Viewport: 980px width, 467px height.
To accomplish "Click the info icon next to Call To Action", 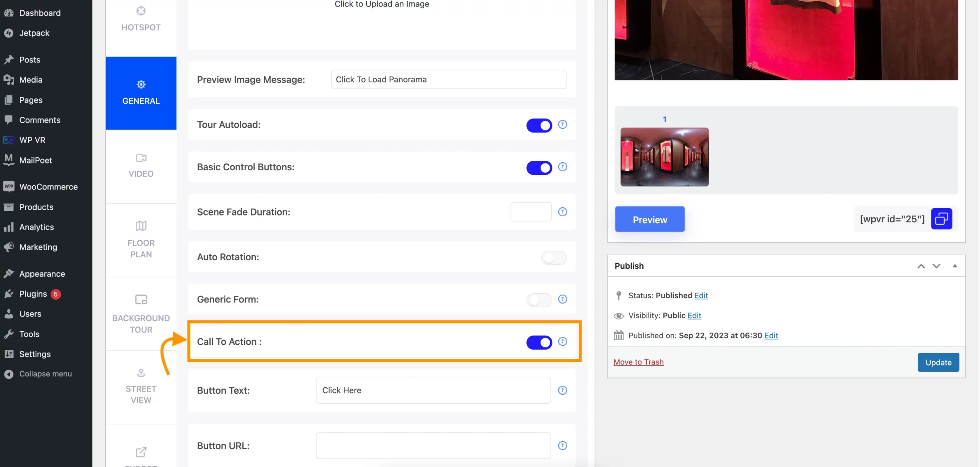I will click(x=562, y=342).
